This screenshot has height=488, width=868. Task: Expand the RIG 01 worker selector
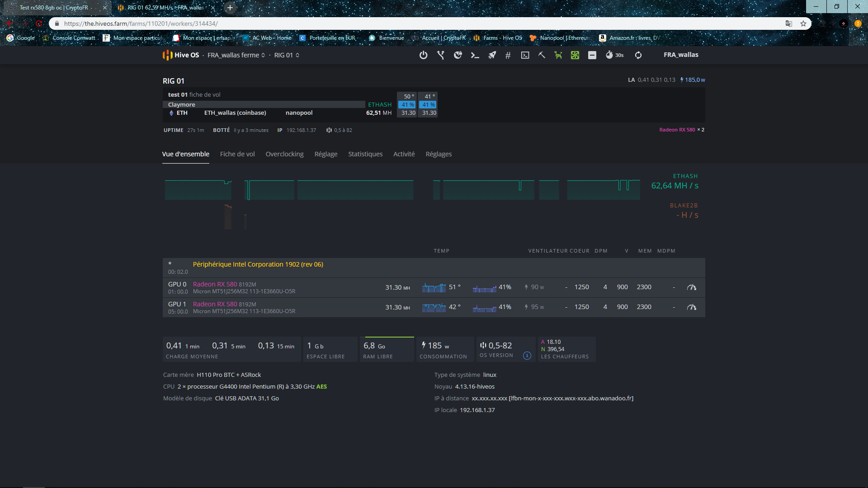click(287, 55)
